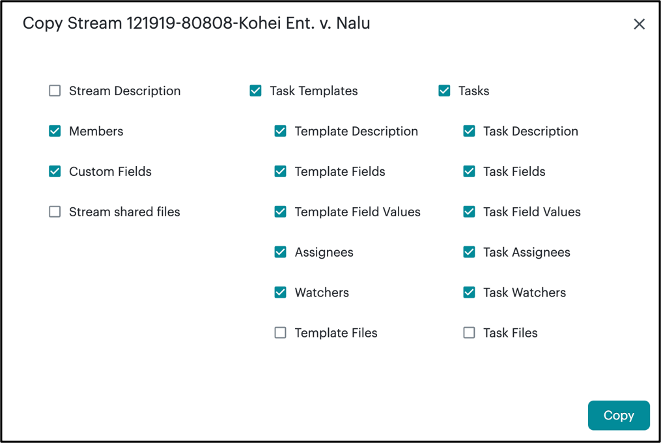
Task: Enable the Template Files checkbox
Action: [x=281, y=333]
